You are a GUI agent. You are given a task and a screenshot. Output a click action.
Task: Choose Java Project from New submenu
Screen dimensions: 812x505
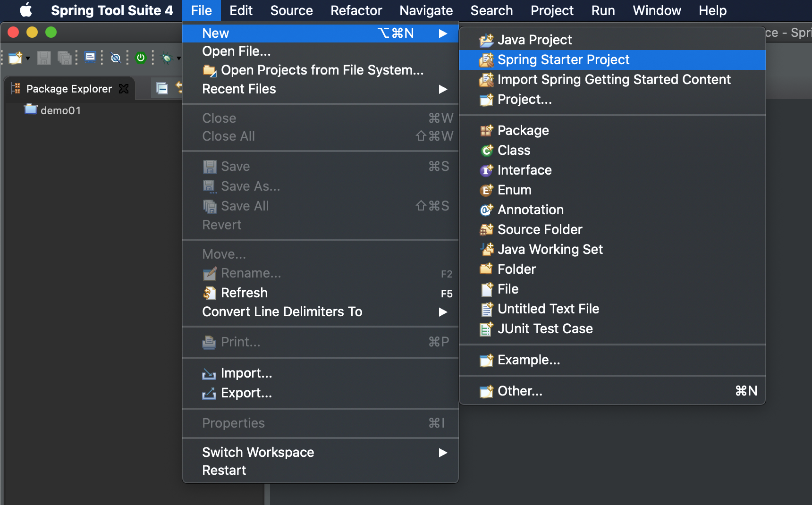click(612, 40)
